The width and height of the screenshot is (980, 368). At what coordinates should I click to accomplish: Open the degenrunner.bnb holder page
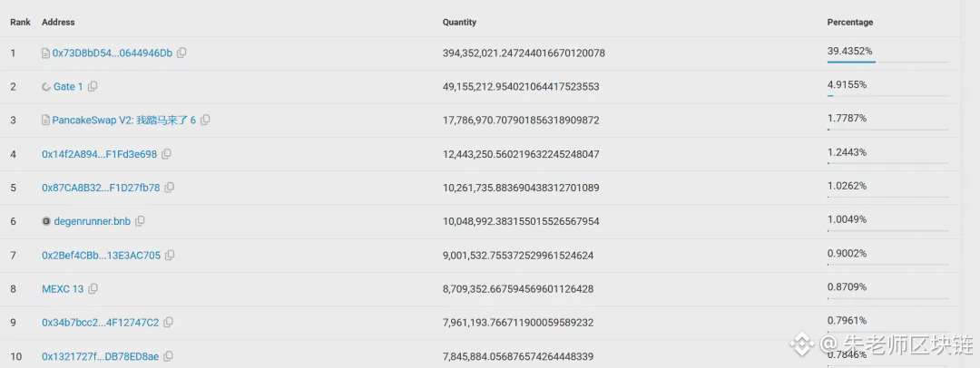[x=92, y=221]
